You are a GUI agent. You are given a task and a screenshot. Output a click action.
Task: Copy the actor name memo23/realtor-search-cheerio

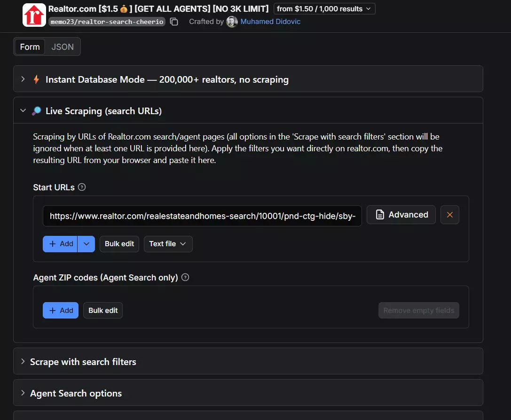click(x=174, y=22)
